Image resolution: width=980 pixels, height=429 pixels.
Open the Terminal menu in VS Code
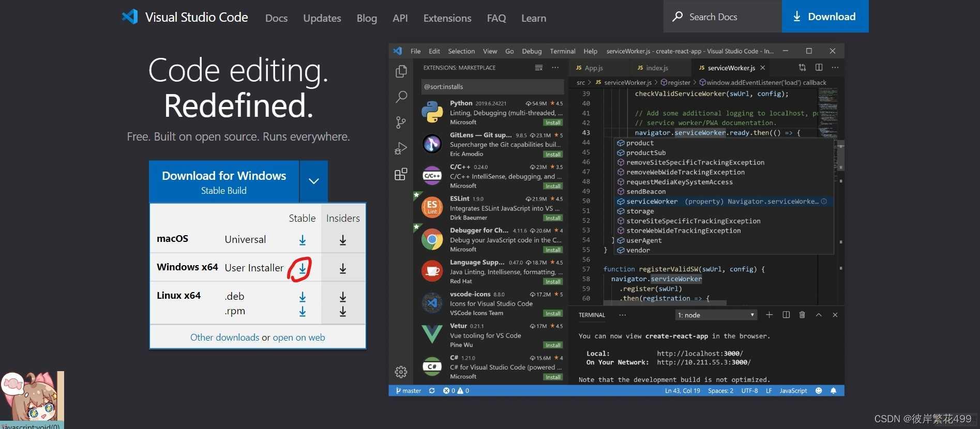563,51
